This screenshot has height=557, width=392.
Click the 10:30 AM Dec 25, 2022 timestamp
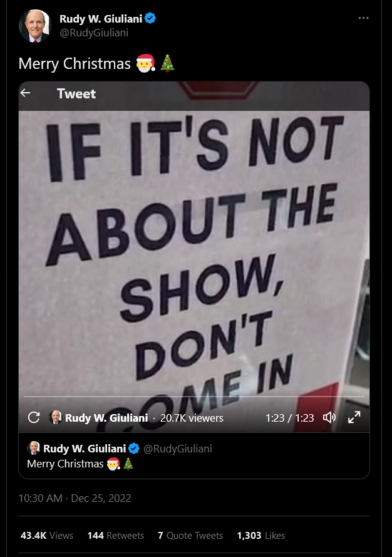pos(75,498)
